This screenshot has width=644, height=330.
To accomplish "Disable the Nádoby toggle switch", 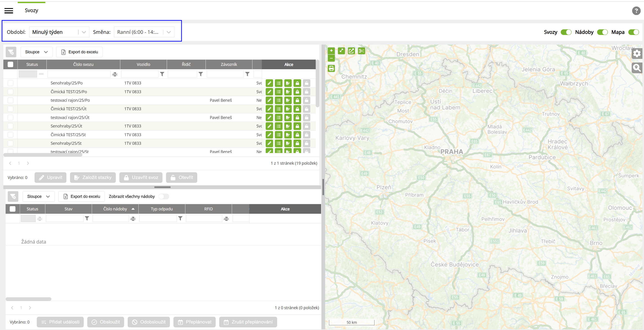I will (x=602, y=32).
